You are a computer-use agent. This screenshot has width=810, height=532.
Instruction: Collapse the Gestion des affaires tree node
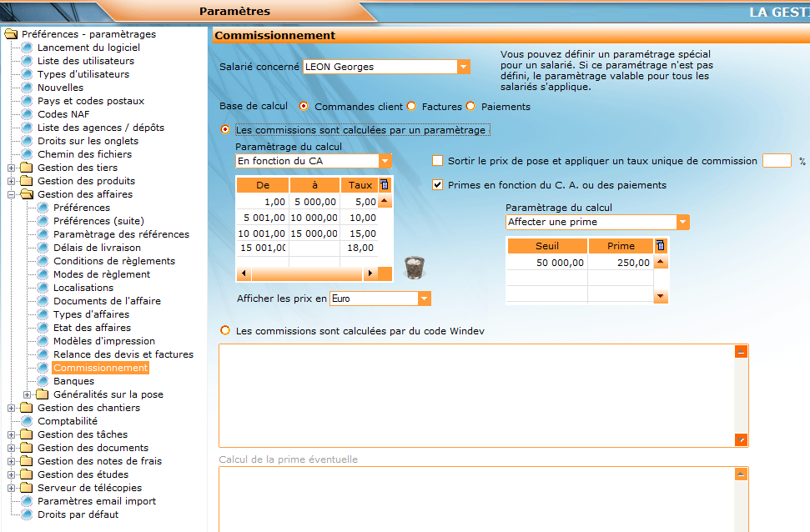(11, 195)
